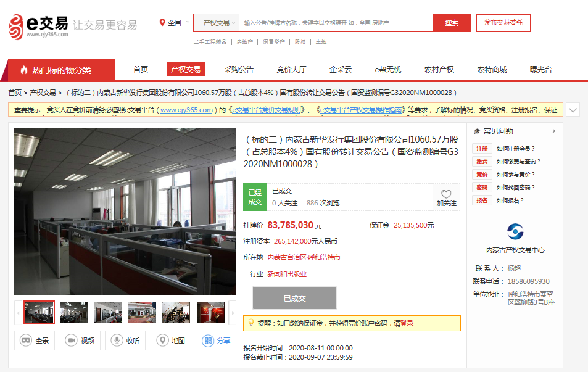This screenshot has width=588, height=372.
Task: Go to the 首页 nav tab
Action: [x=141, y=69]
